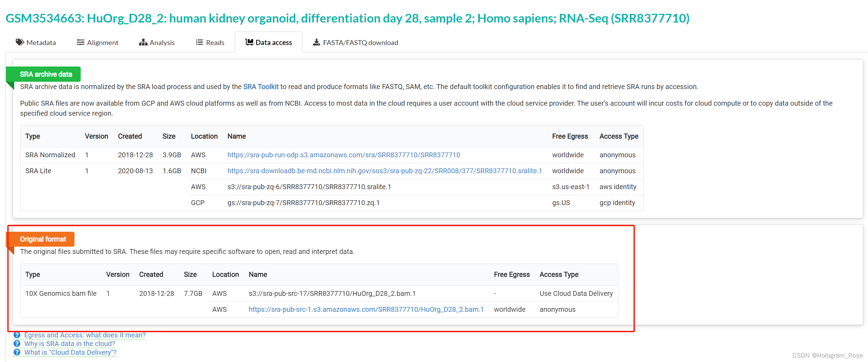Open 'Egress and Access: what does it mean?'
Viewport: 868px width, 362px height.
point(85,335)
